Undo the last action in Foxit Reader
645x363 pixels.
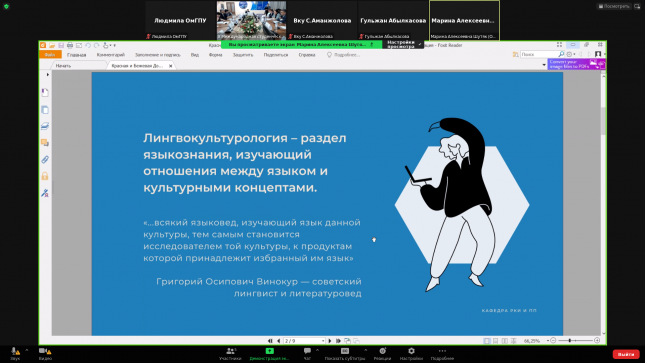click(x=88, y=45)
